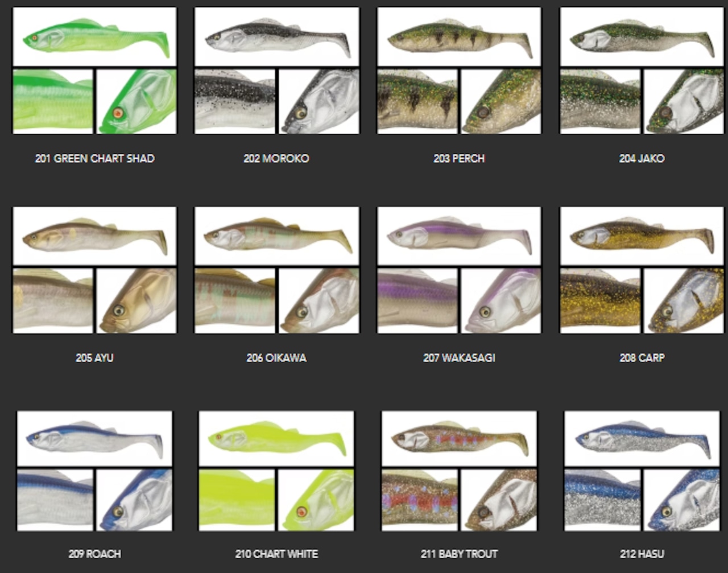This screenshot has width=728, height=573.
Task: Click the 211 Baby Trout full lure image
Action: tap(459, 439)
